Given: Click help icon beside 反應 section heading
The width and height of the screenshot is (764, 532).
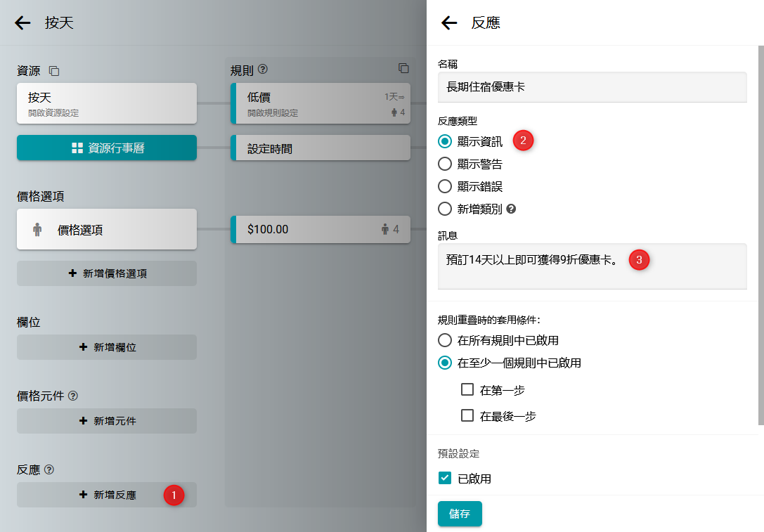Looking at the screenshot, I should point(49,469).
